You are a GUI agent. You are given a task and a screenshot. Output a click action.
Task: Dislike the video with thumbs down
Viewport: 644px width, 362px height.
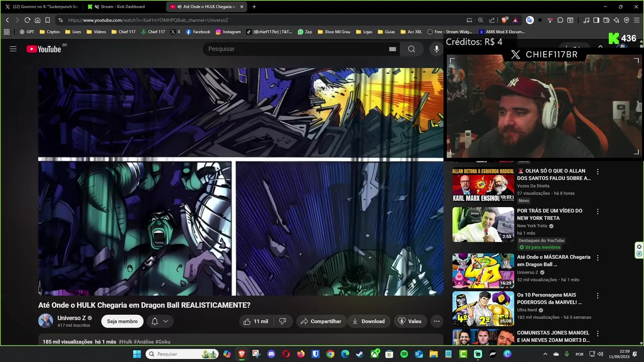[283, 321]
